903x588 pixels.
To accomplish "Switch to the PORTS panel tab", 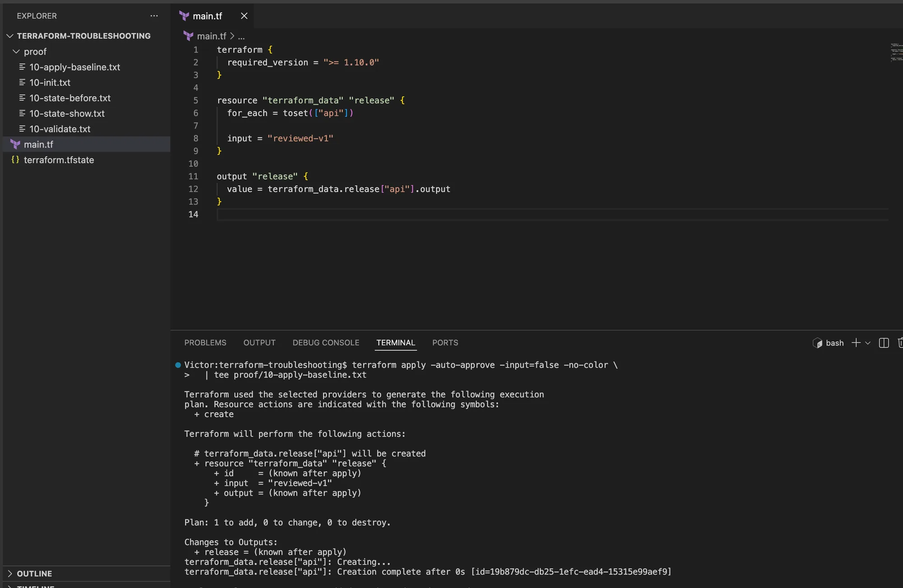I will pyautogui.click(x=445, y=343).
